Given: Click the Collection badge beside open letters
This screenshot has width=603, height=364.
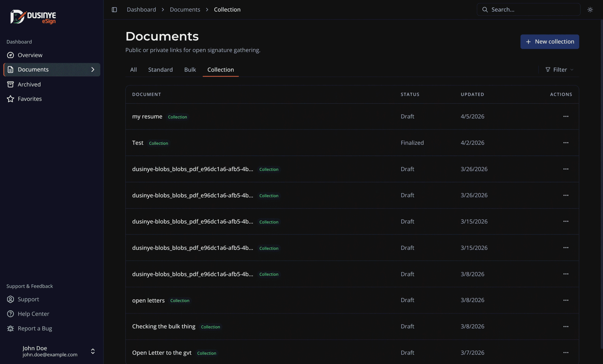Looking at the screenshot, I should [x=180, y=301].
